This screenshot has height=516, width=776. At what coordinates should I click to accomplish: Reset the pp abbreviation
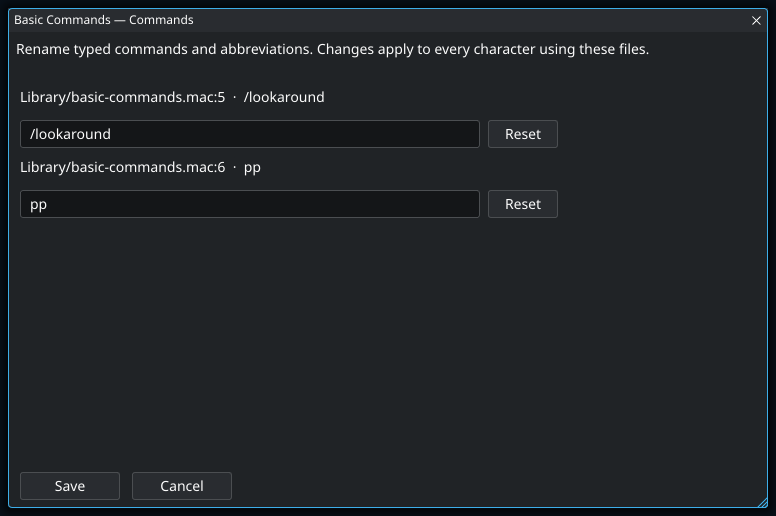coord(523,204)
